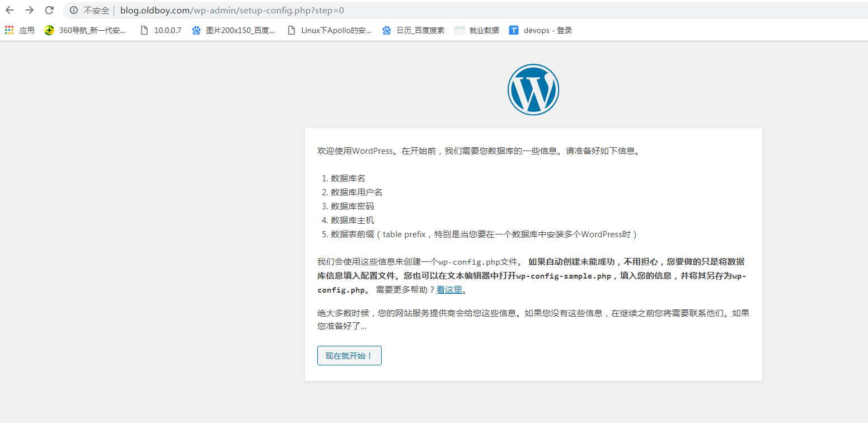Click the page icon of Linux下Apollo bookmark

point(291,30)
